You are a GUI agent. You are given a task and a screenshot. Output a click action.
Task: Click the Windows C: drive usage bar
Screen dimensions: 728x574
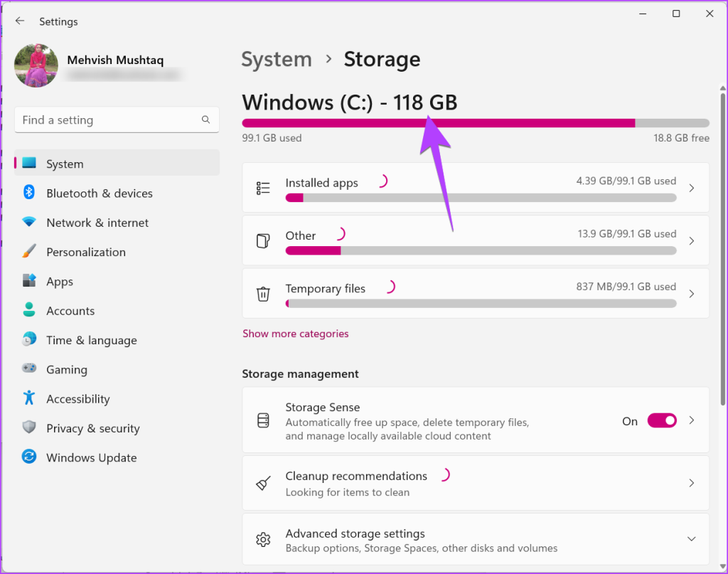pyautogui.click(x=475, y=123)
